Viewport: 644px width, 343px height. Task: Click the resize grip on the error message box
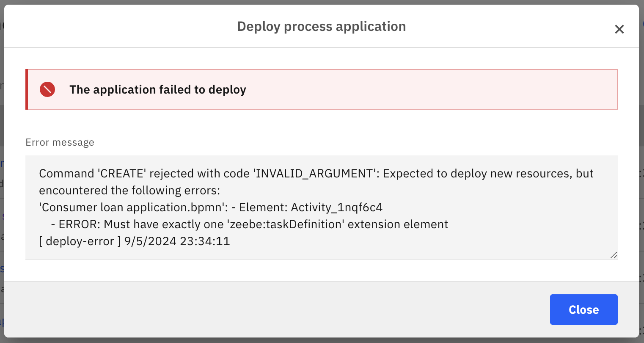coord(614,255)
